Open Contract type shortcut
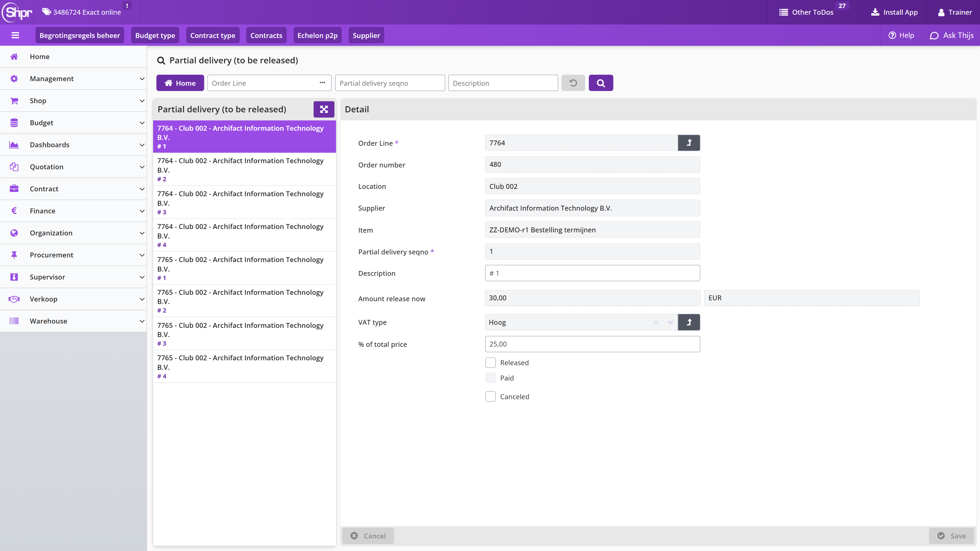 tap(213, 36)
